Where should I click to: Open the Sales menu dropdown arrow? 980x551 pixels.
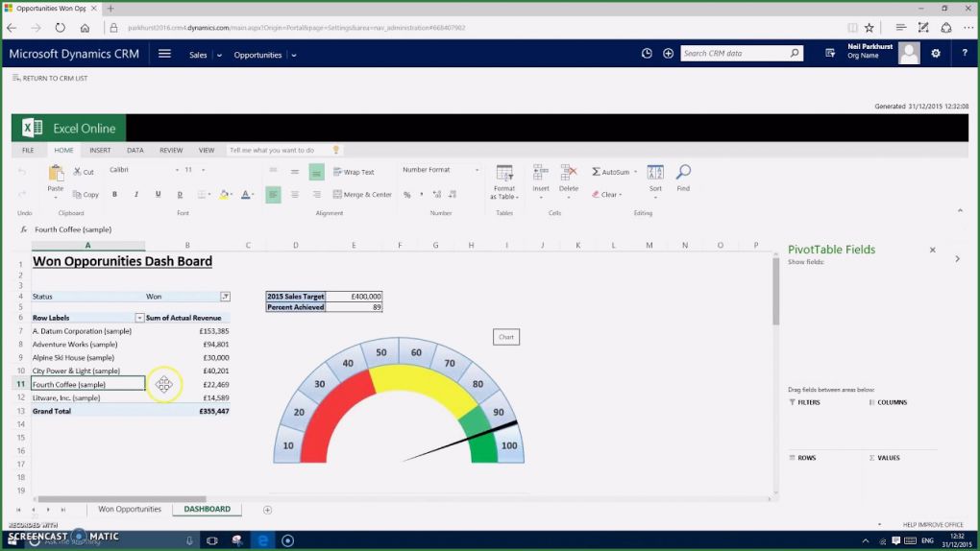click(219, 56)
